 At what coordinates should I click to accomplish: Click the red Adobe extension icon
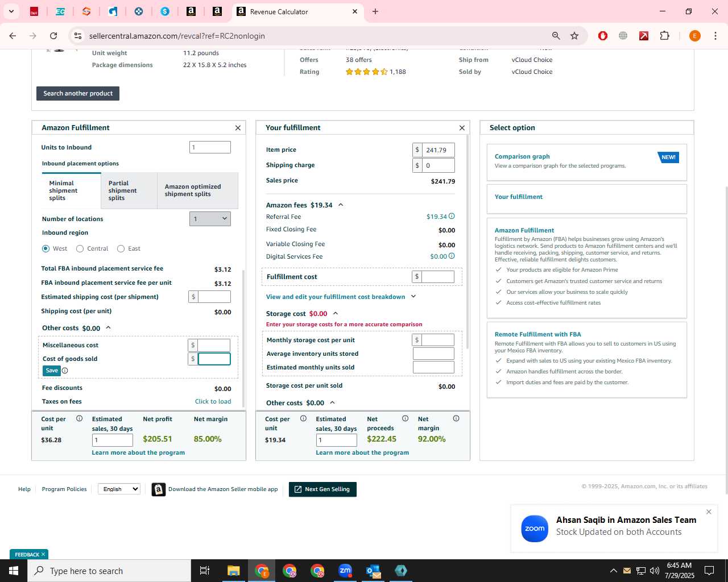pos(644,36)
